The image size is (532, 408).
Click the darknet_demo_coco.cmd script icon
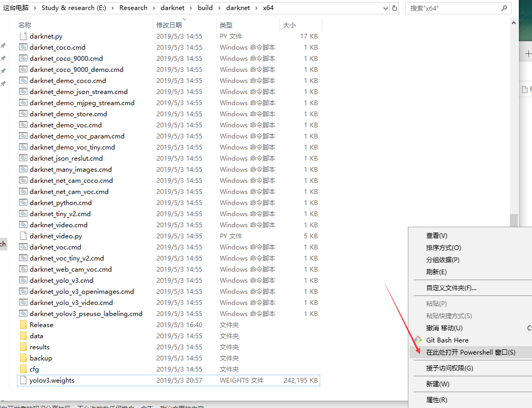click(23, 80)
